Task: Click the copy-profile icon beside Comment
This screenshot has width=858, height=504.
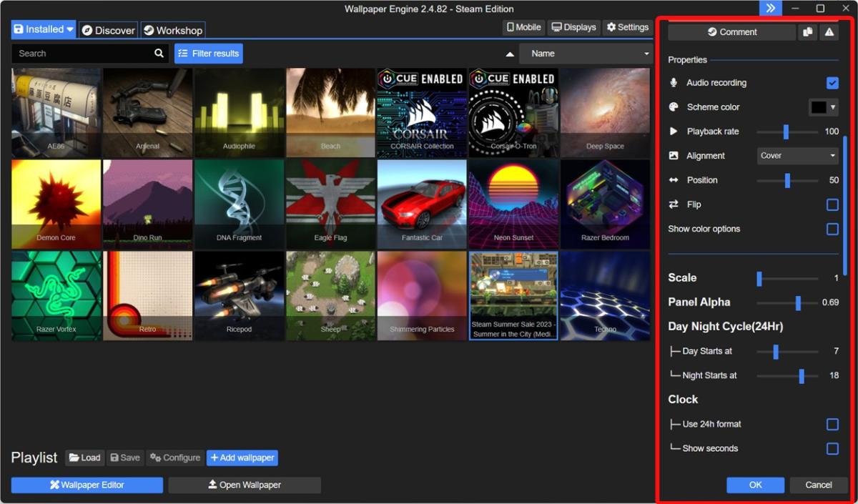Action: [x=808, y=31]
